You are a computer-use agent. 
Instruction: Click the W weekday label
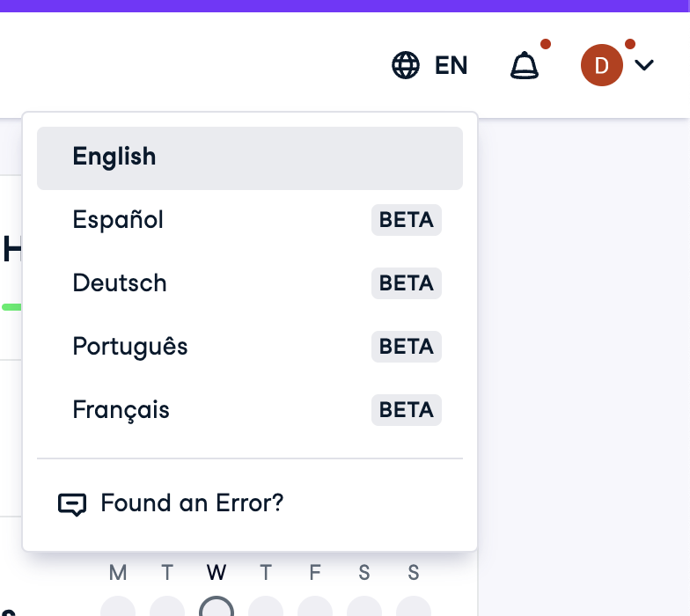click(x=217, y=574)
